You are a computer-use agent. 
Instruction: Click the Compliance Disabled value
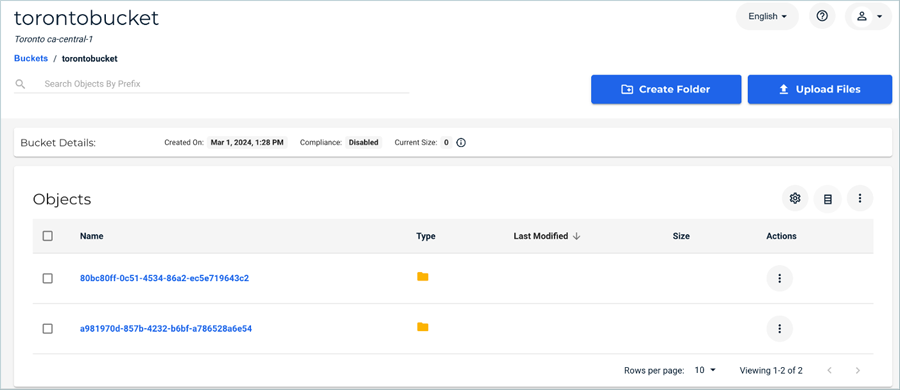[364, 142]
